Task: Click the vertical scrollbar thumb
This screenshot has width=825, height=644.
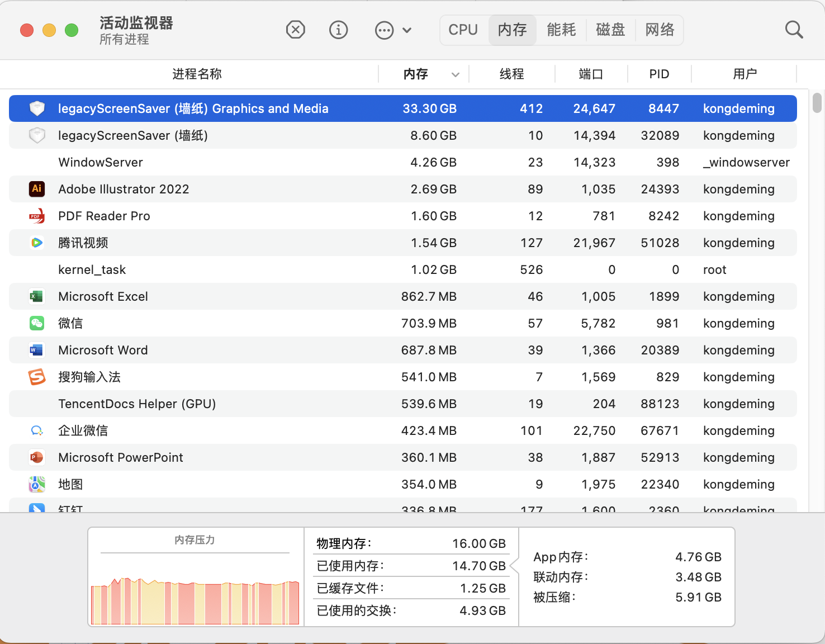Action: pos(817,103)
